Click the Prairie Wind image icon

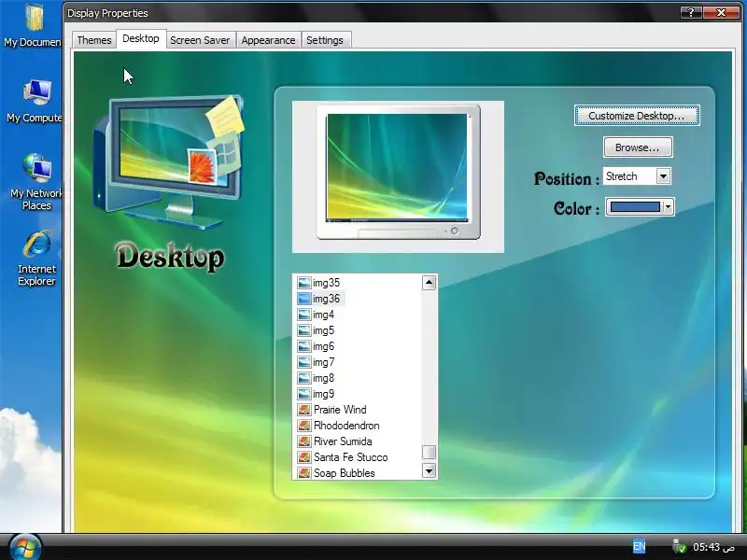pyautogui.click(x=304, y=410)
